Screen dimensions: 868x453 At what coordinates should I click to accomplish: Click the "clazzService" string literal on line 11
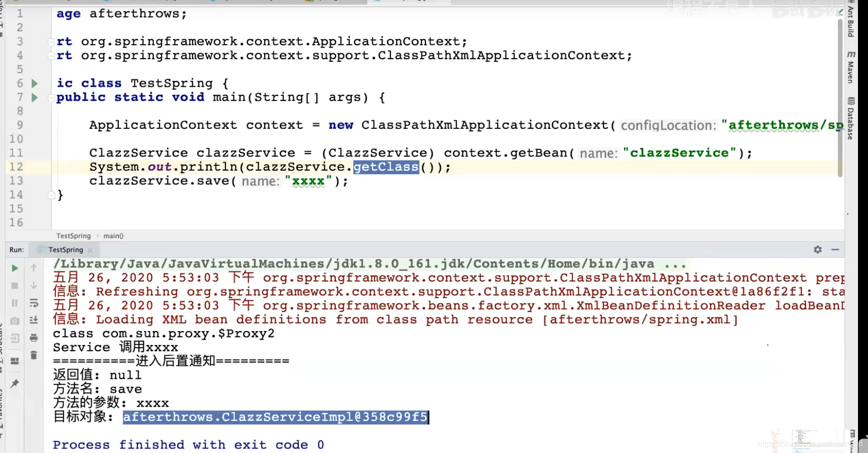[x=679, y=153]
